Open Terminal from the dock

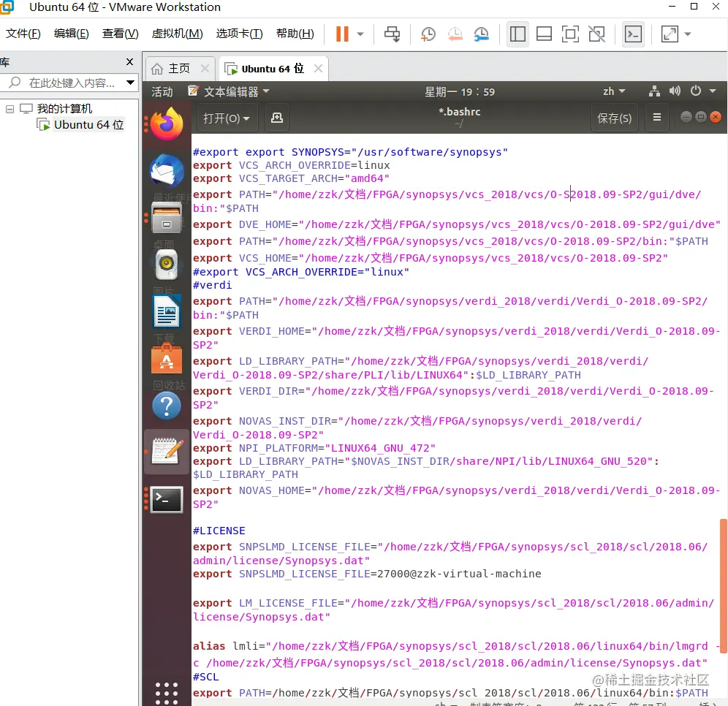click(167, 499)
